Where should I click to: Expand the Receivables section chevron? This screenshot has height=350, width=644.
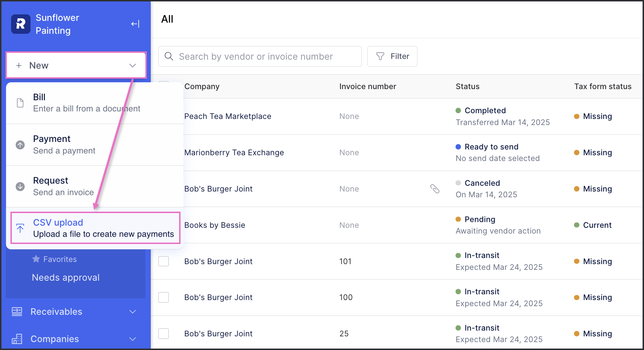tap(132, 312)
